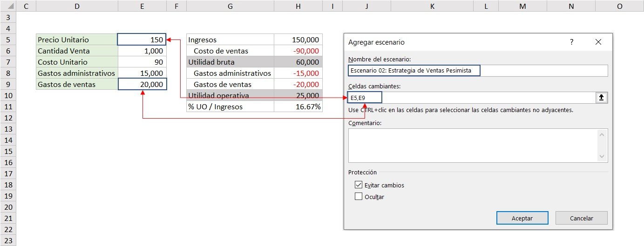The width and height of the screenshot is (644, 246).
Task: Select Gastos administrativos value 15,000 in column E
Action: (x=142, y=73)
